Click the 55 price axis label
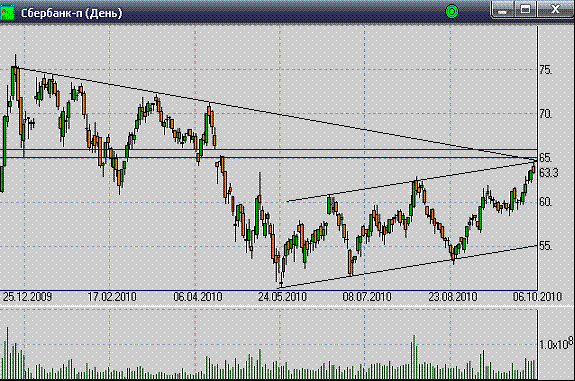Viewport: 575px width, 381px height. click(546, 246)
